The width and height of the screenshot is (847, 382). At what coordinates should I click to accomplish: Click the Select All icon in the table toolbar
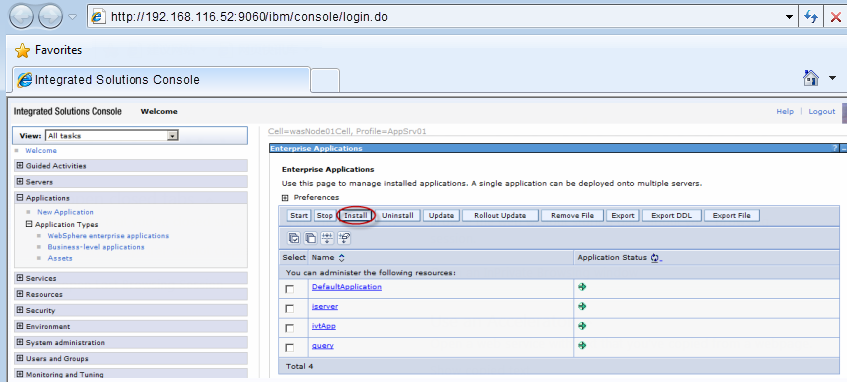point(294,238)
